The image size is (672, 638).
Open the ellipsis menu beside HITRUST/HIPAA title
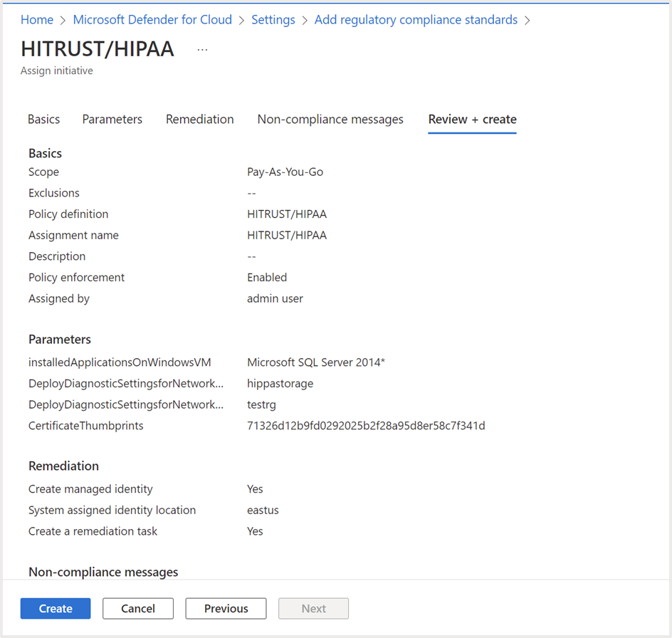pos(202,50)
